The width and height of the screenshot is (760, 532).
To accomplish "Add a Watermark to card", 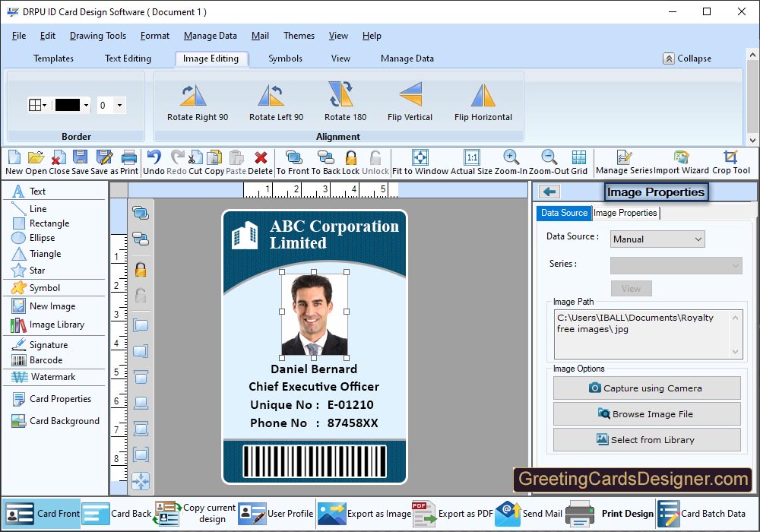I will point(43,377).
